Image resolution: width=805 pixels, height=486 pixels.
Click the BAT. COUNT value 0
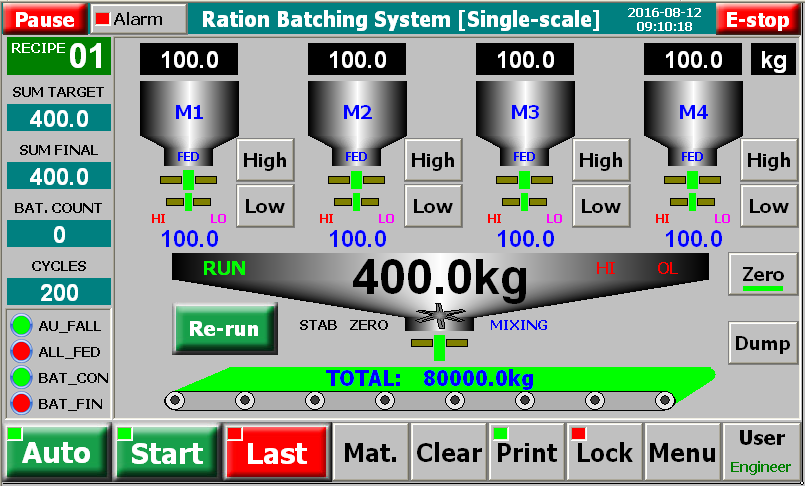pyautogui.click(x=59, y=234)
